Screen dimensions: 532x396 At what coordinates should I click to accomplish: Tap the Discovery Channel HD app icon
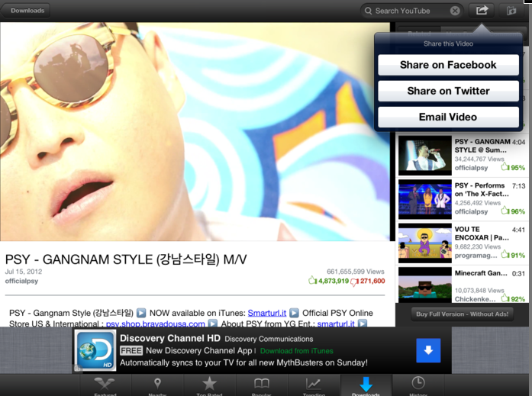[x=95, y=350]
